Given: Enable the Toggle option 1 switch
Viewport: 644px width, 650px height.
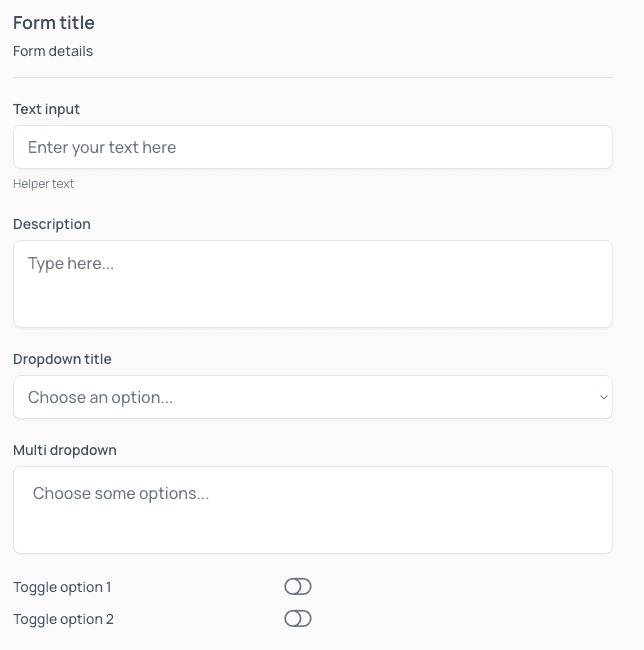Looking at the screenshot, I should [298, 587].
